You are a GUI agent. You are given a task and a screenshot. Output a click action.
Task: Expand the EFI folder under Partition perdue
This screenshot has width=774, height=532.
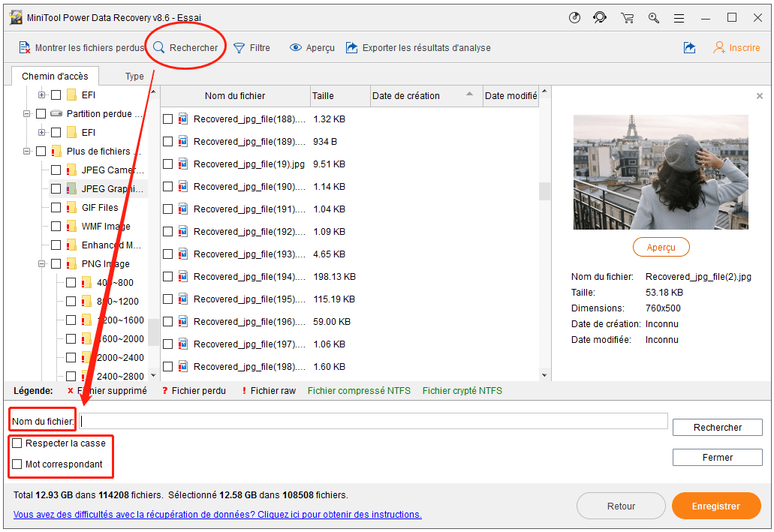tap(42, 132)
